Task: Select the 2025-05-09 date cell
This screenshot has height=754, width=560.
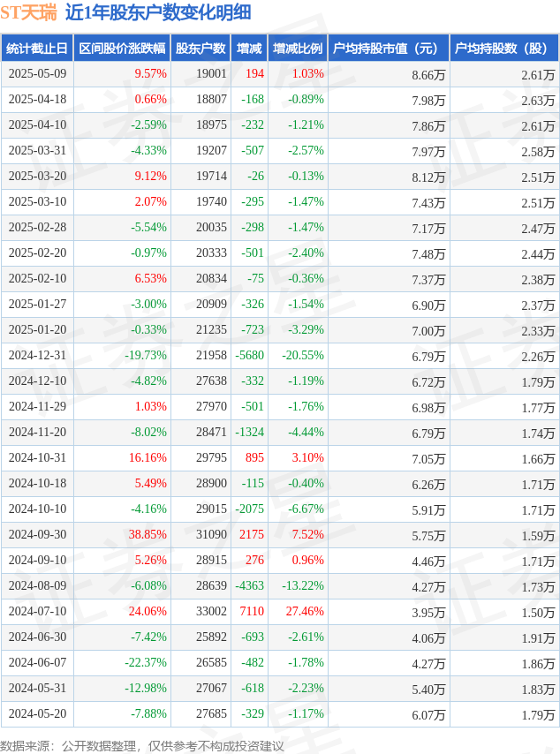Action: [37, 73]
